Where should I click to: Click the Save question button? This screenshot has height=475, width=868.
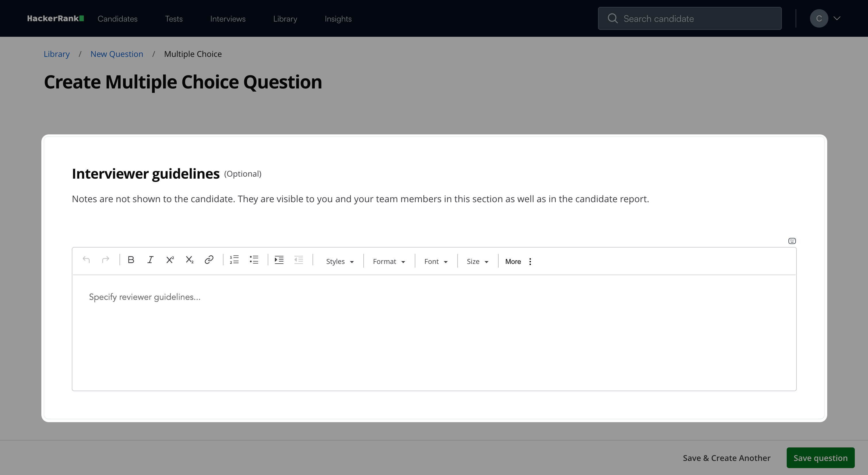[x=820, y=458]
